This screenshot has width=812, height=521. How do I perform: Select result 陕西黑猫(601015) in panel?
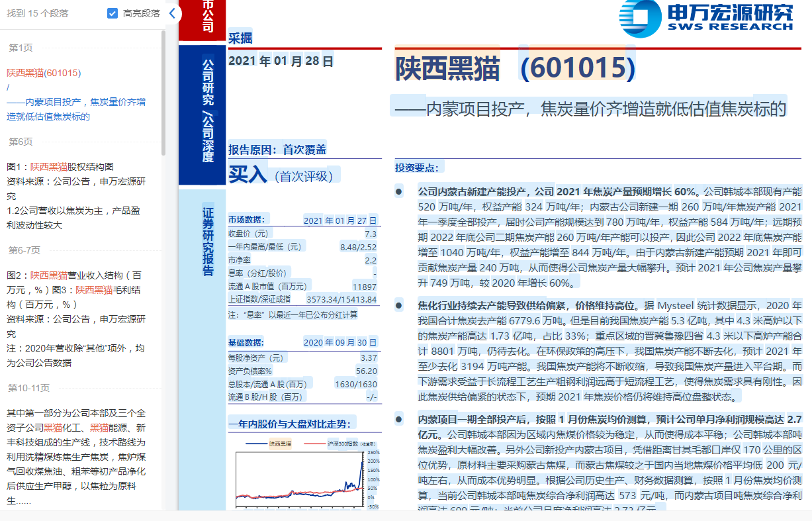tap(44, 73)
